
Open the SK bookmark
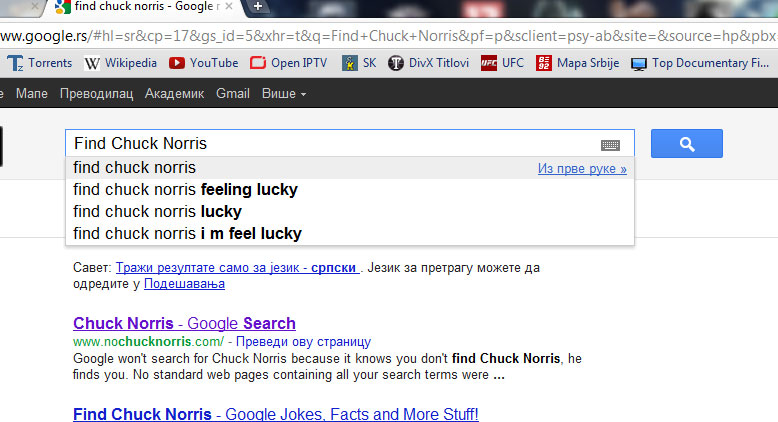[x=359, y=63]
